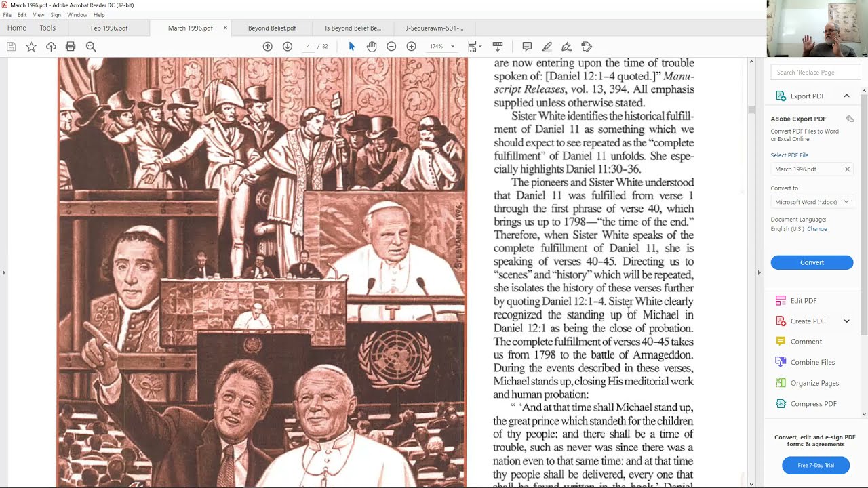Open Combine Files tool

click(812, 363)
